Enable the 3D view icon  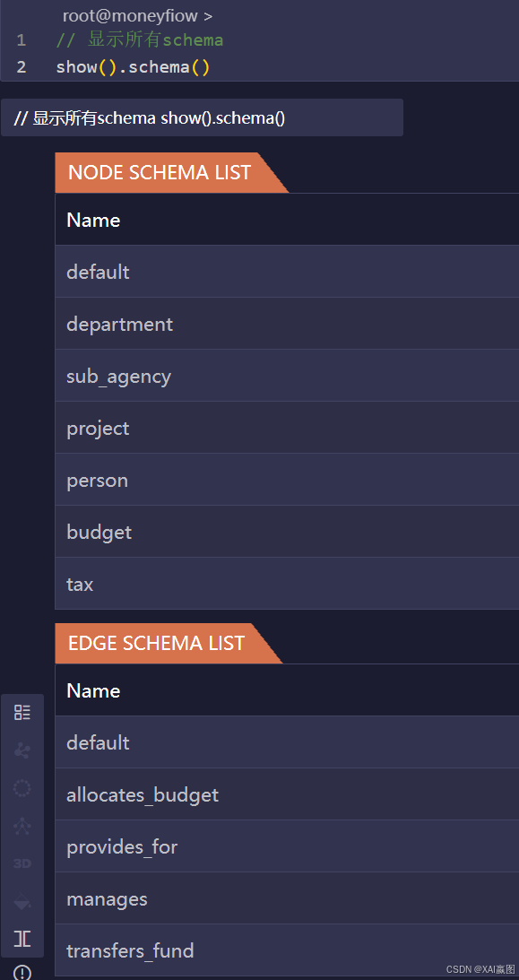coord(22,863)
